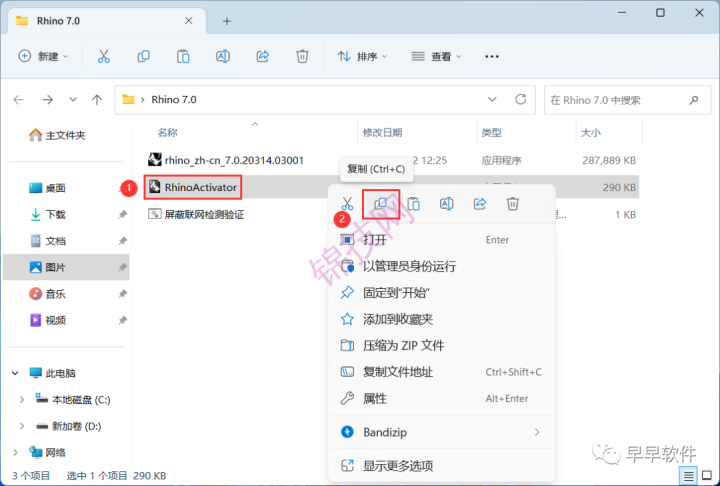Click the Paste icon in the top toolbar
The image size is (720, 486).
(x=183, y=57)
